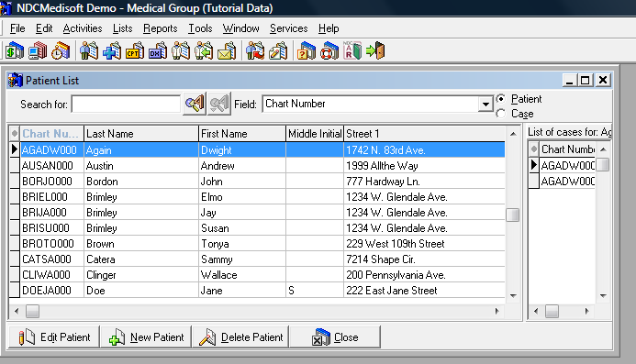Viewport: 636px width, 364px height.
Task: Open the Insurance Carrier blue-cross icon
Action: pyautogui.click(x=112, y=51)
